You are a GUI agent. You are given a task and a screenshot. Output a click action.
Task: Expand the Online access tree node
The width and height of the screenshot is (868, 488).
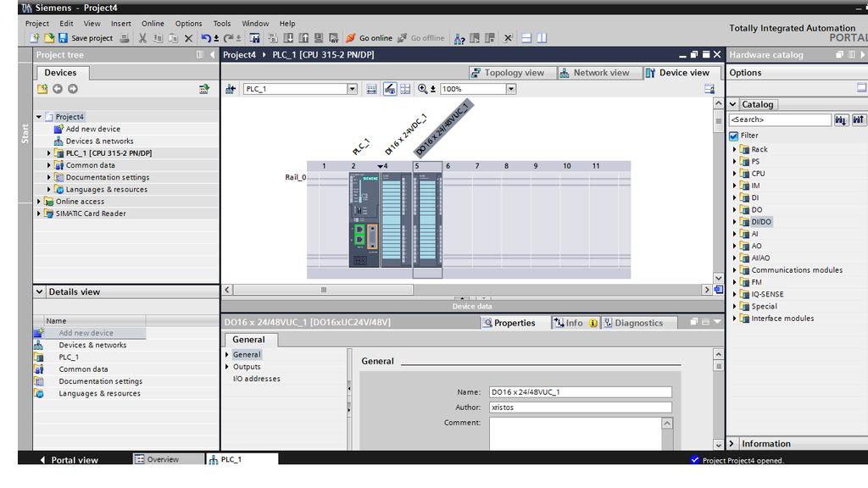pos(39,202)
